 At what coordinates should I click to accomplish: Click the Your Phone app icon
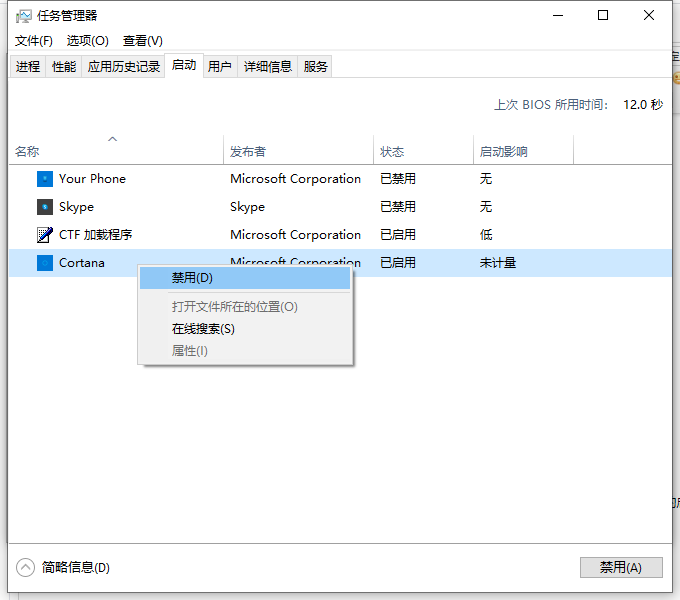tap(44, 179)
